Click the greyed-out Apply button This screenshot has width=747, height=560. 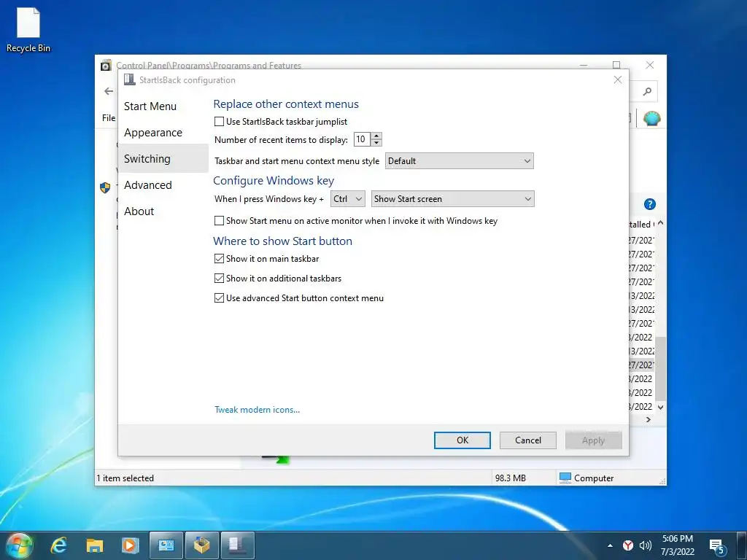(594, 440)
